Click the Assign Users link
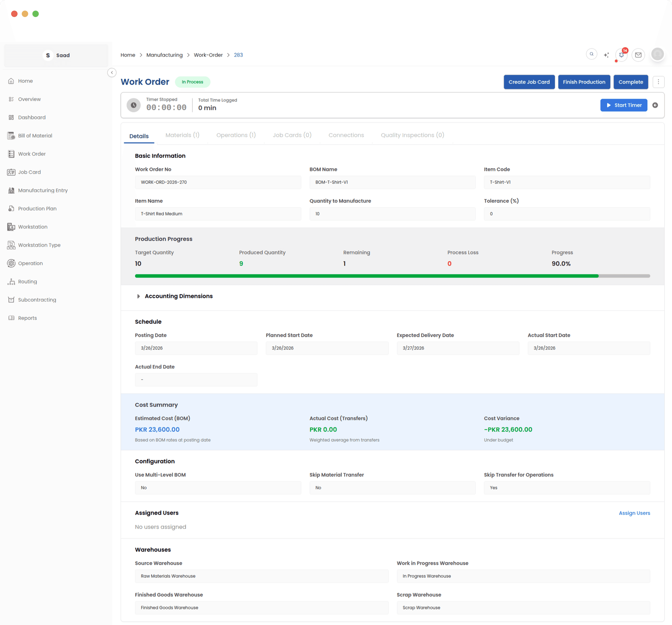The width and height of the screenshot is (672, 625). (x=634, y=513)
